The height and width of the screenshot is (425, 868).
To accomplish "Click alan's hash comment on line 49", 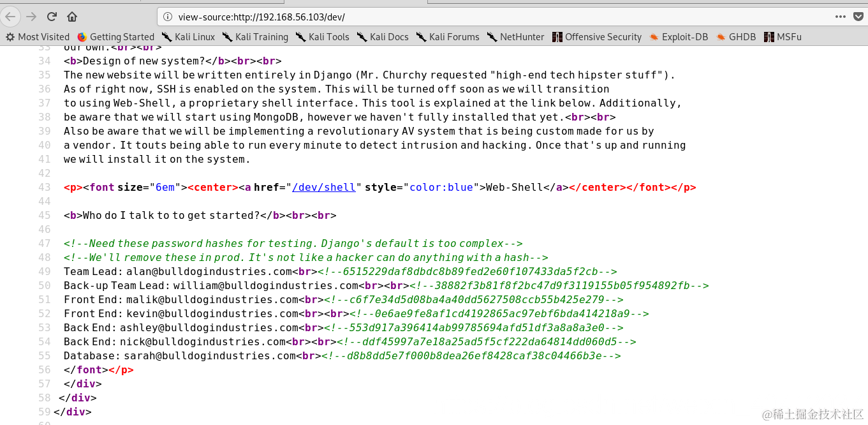I will pyautogui.click(x=467, y=271).
